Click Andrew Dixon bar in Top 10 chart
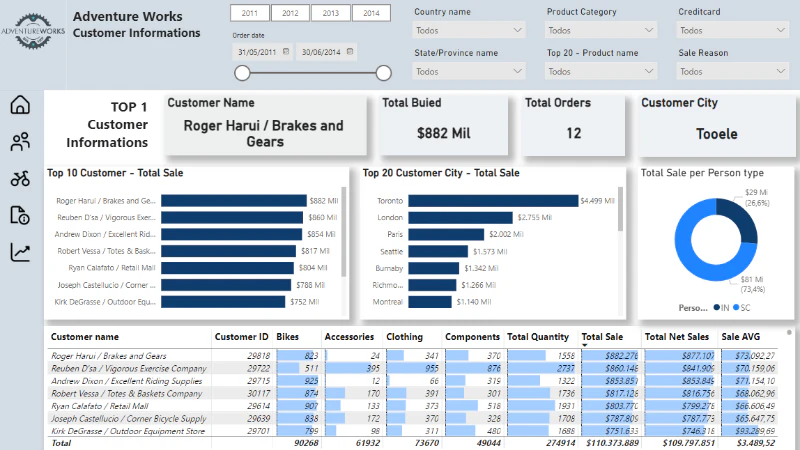Image resolution: width=800 pixels, height=450 pixels. (x=232, y=234)
